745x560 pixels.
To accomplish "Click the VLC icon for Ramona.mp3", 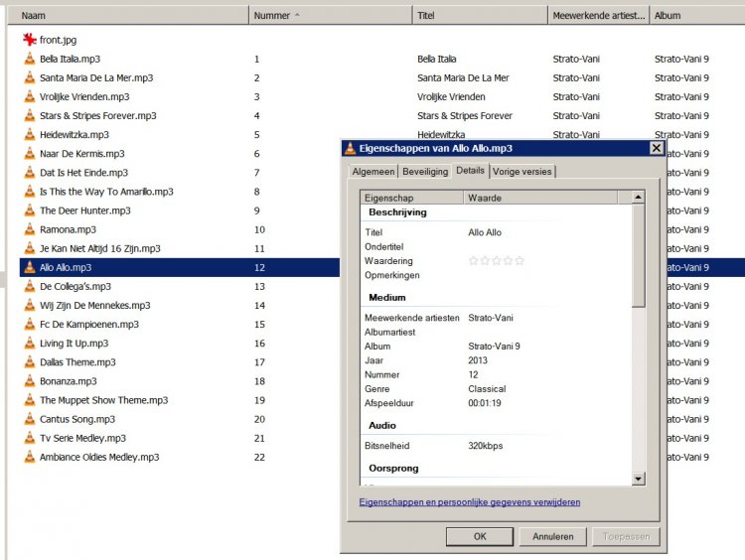I will click(29, 229).
